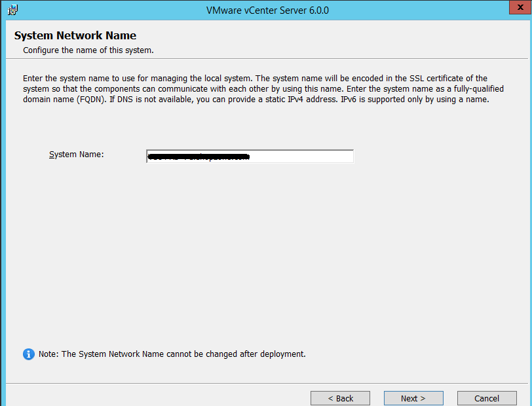Image resolution: width=532 pixels, height=406 pixels.
Task: Click the 'VMware vCenter Server 6.0.0' title
Action: point(267,10)
